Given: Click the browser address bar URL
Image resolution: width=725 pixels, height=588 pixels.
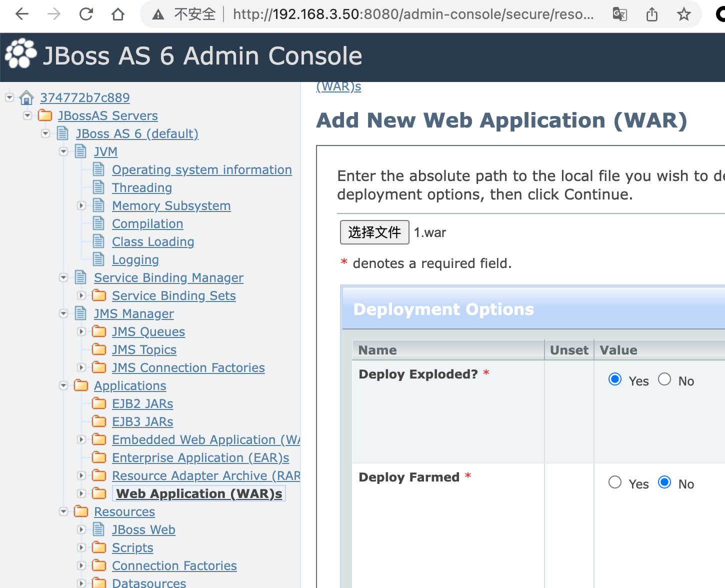Looking at the screenshot, I should click(413, 14).
